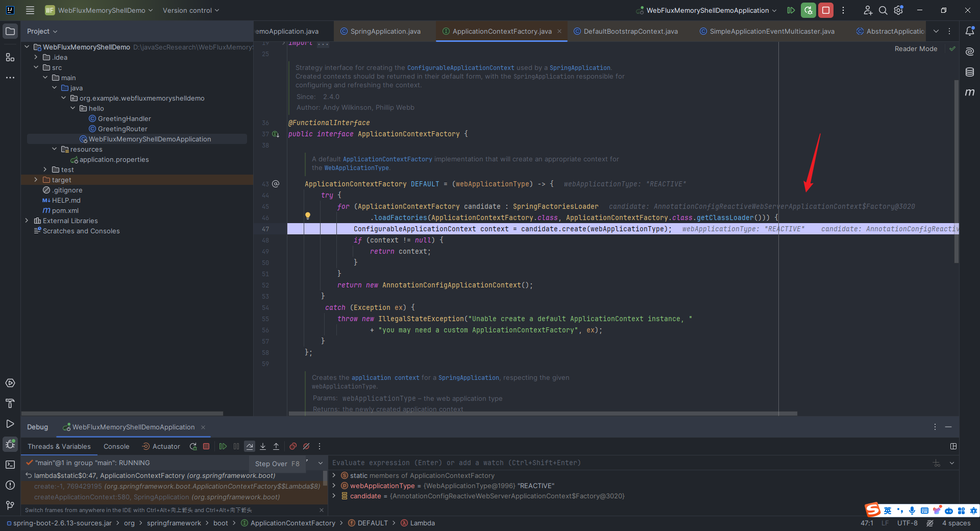Click Resume Program in debug toolbar

click(x=223, y=446)
